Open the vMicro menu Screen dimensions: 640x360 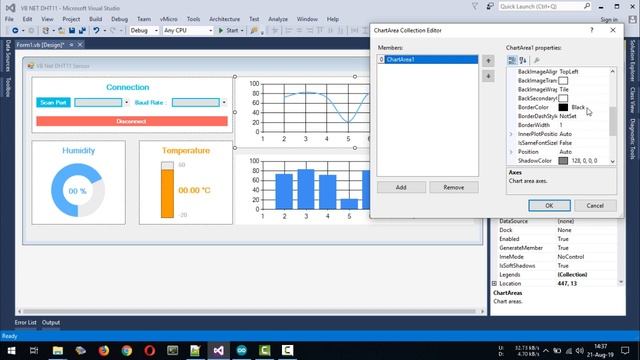pyautogui.click(x=169, y=19)
